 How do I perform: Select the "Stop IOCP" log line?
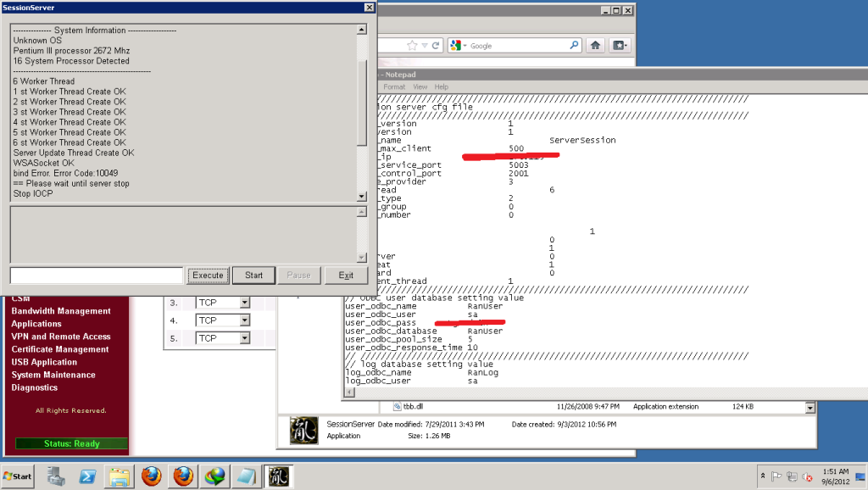click(x=33, y=193)
